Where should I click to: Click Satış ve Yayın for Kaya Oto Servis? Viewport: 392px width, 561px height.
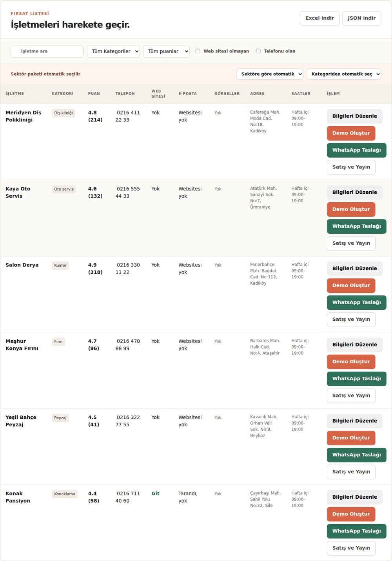coord(351,243)
